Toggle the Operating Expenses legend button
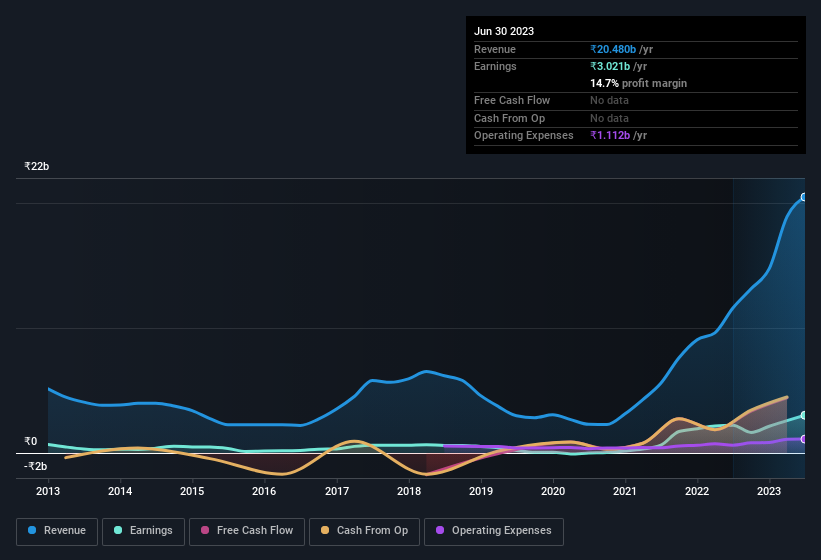 pyautogui.click(x=494, y=531)
